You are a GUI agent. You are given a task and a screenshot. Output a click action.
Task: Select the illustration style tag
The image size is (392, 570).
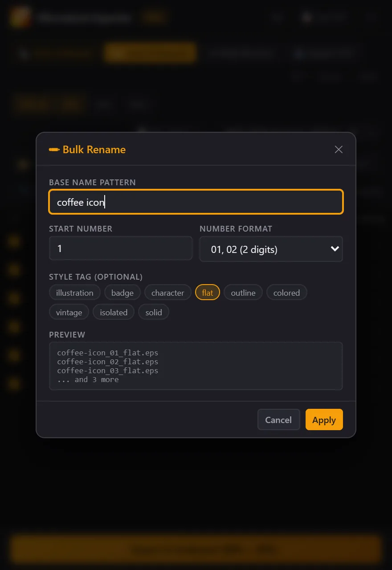click(74, 293)
